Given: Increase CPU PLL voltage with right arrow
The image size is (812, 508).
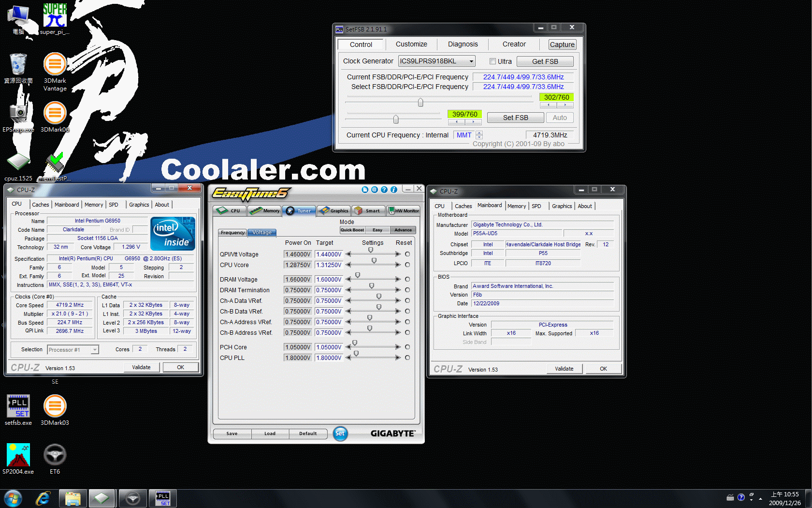Looking at the screenshot, I should click(398, 358).
